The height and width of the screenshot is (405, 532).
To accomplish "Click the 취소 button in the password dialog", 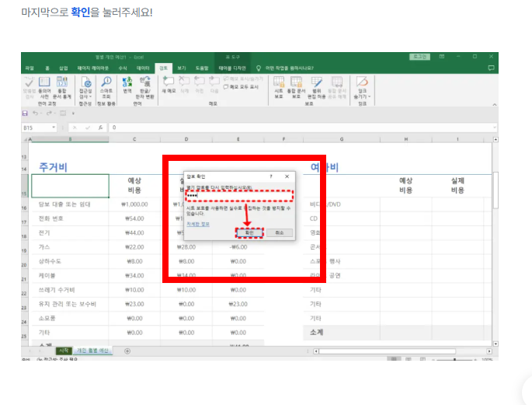I will pos(280,233).
